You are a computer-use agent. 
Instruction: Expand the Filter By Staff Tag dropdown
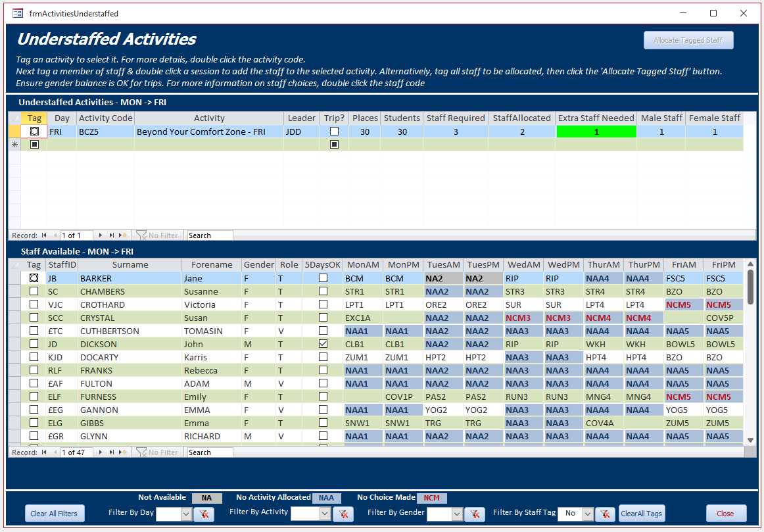[588, 514]
